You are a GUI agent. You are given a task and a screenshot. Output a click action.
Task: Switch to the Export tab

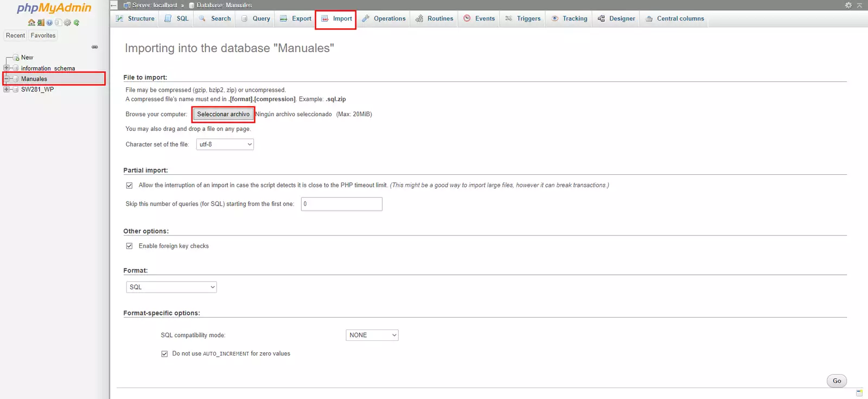pos(296,18)
